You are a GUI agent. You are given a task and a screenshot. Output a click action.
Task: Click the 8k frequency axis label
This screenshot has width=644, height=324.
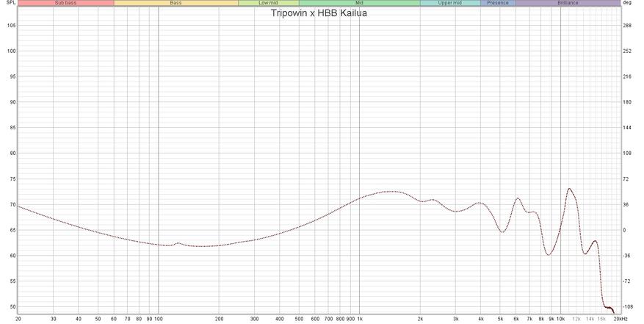point(541,319)
